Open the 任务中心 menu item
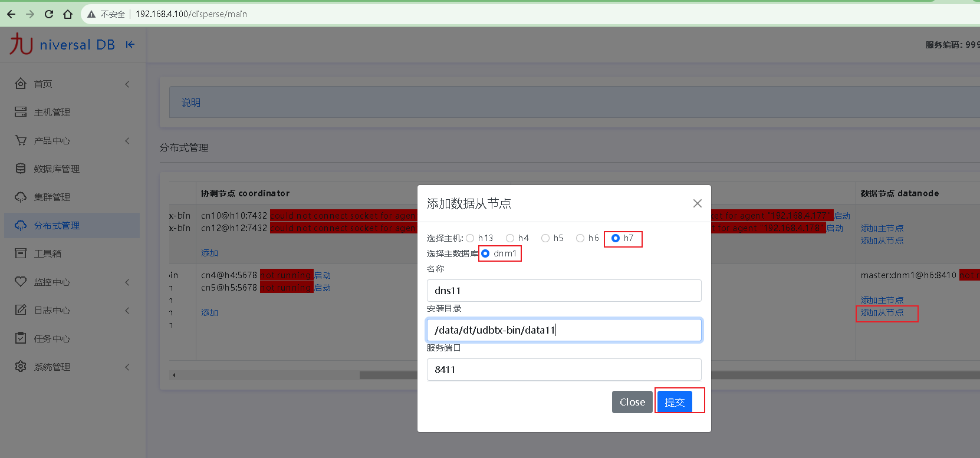Screen dimensions: 980x458 coord(52,338)
